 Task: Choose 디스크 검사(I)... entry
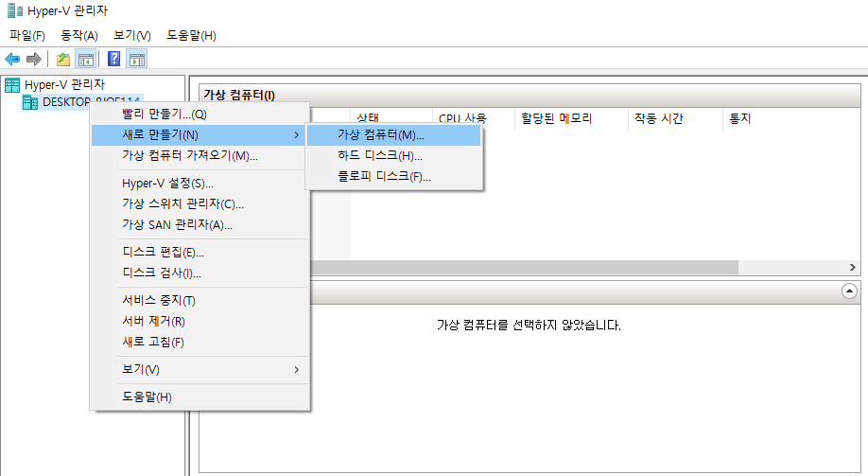pyautogui.click(x=199, y=273)
